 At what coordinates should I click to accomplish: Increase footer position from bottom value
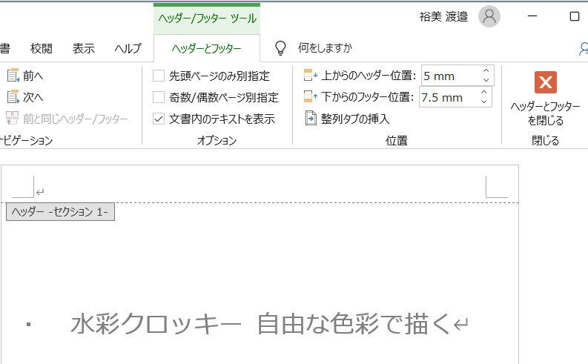pos(483,92)
